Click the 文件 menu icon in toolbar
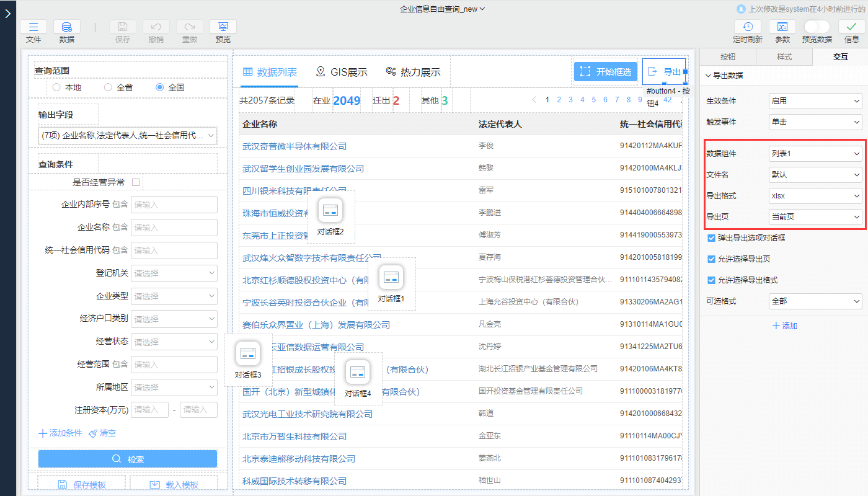The width and height of the screenshot is (868, 496). 33,27
